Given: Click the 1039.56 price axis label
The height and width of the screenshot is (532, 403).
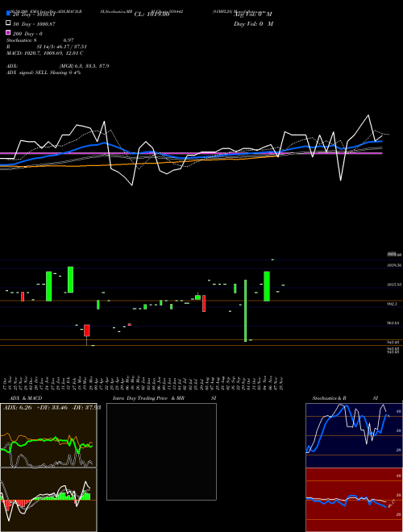Looking at the screenshot, I should click(394, 265).
